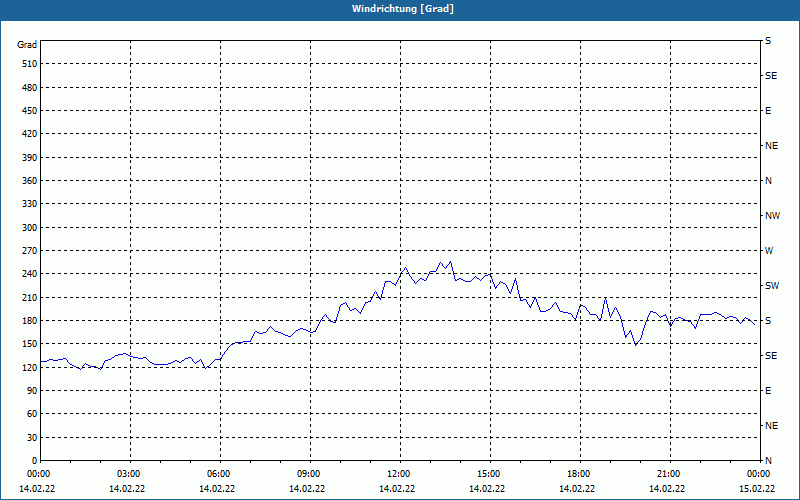
Task: Click the 21:00 time label
Action: [669, 474]
